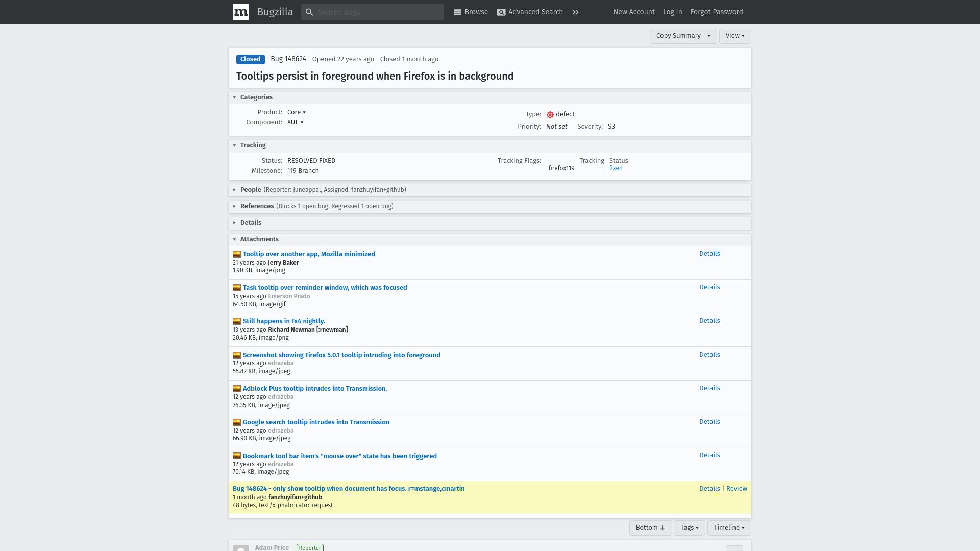Click image icon for 'Bookmark tool bar item' attachment
980x551 pixels.
[237, 456]
